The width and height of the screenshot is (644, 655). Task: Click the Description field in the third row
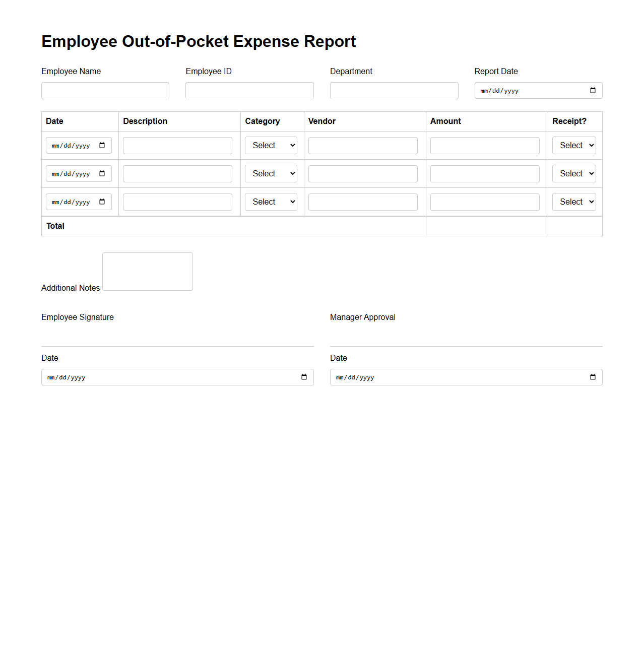click(x=177, y=202)
